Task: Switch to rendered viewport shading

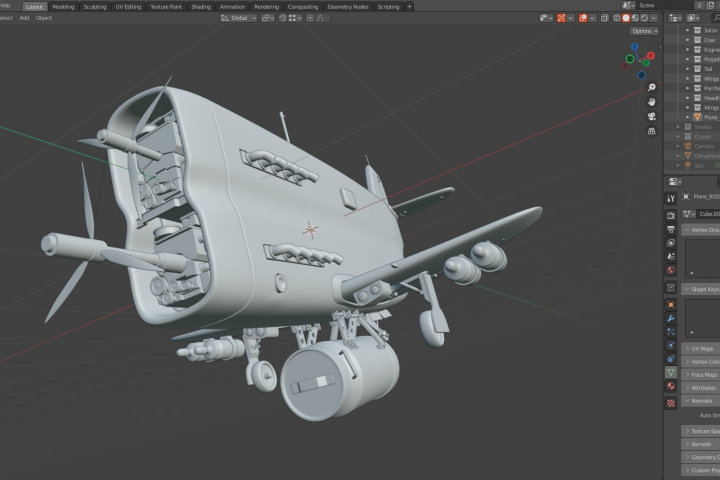Action: (x=644, y=18)
